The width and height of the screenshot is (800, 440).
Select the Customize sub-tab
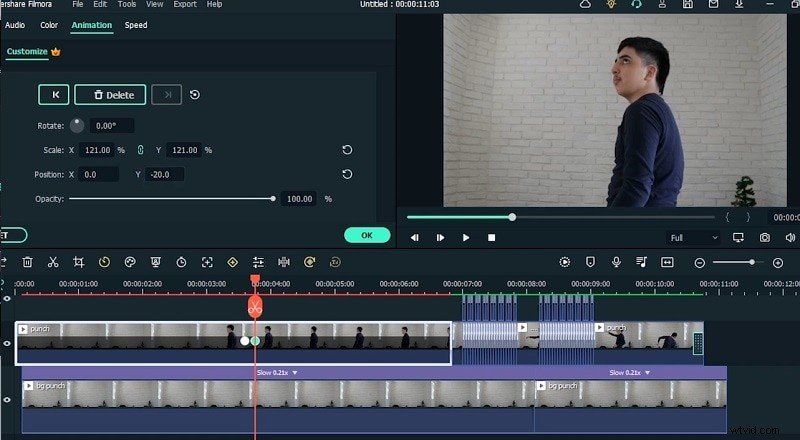pos(27,52)
